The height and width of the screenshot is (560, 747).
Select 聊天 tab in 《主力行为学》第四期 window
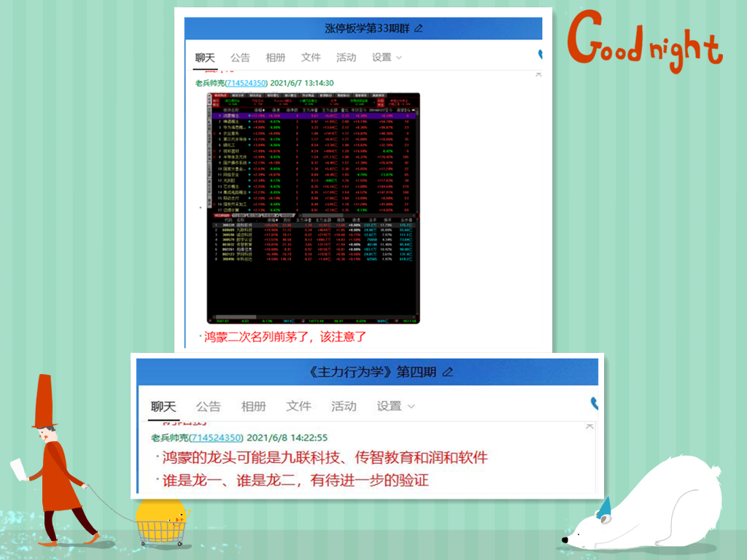(x=163, y=406)
